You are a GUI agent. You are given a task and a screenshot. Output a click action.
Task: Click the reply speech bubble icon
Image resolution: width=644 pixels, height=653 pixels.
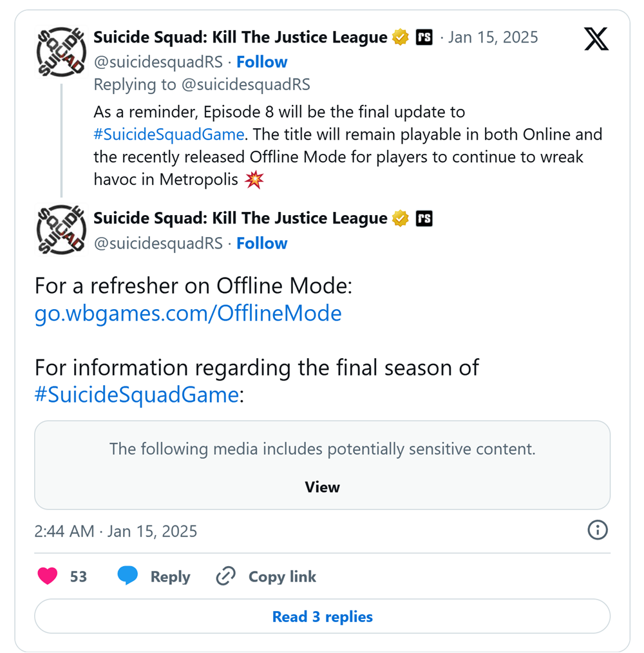coord(128,576)
